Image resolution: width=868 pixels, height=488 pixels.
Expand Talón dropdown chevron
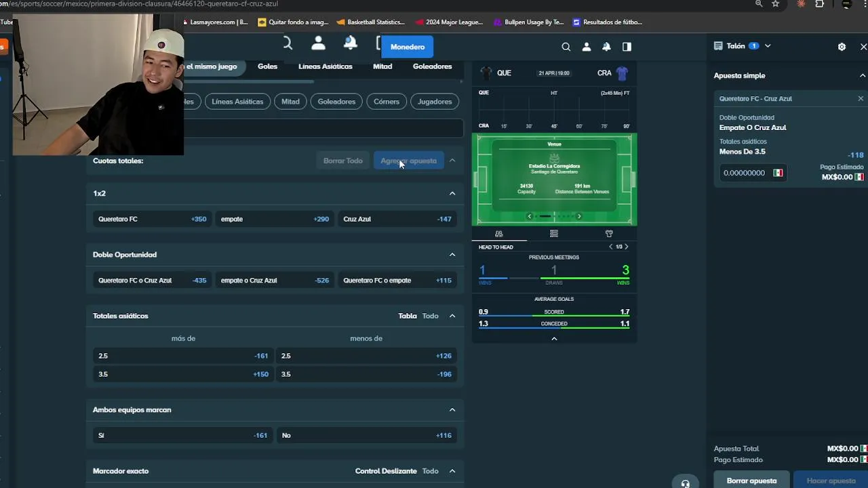tap(768, 46)
